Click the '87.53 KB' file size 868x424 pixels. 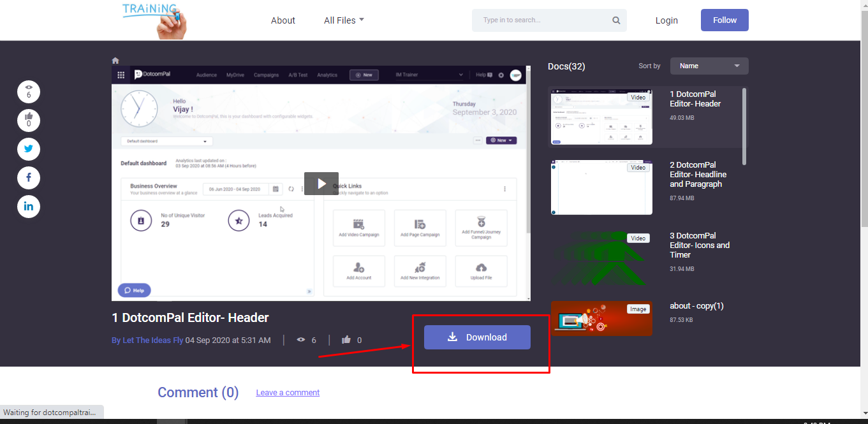[682, 320]
